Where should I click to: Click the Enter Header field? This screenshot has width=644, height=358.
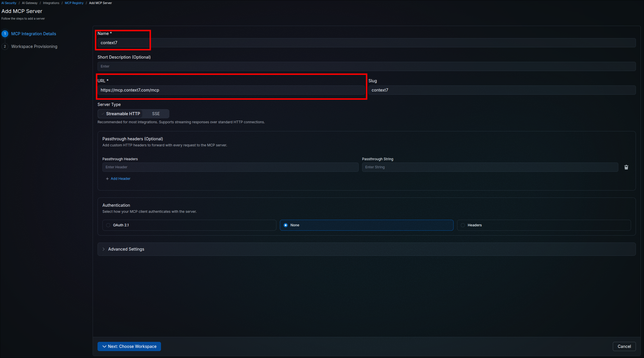230,167
